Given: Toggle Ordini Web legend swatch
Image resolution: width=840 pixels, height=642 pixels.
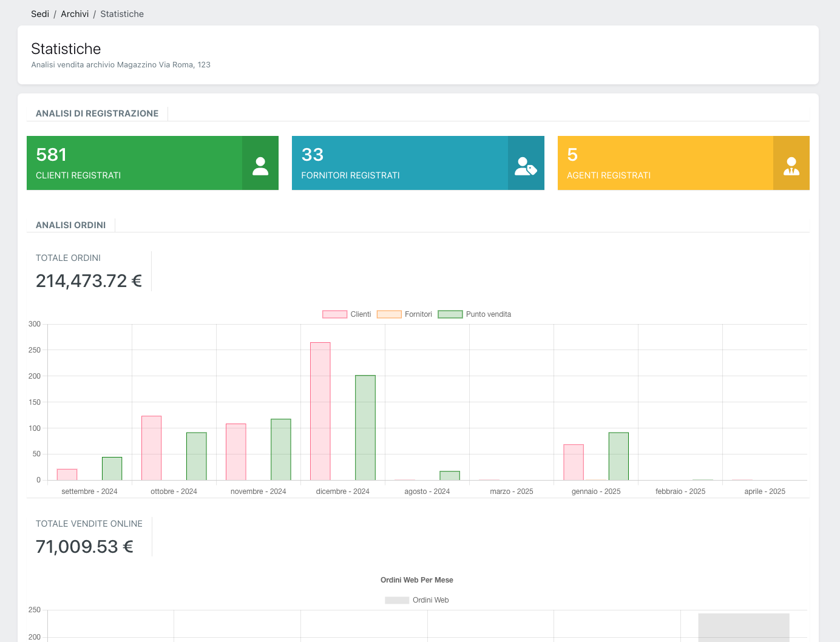Looking at the screenshot, I should tap(397, 600).
